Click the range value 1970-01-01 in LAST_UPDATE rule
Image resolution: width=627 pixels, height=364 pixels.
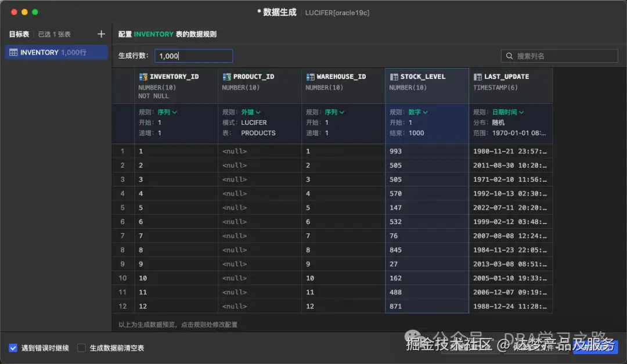[x=518, y=133]
